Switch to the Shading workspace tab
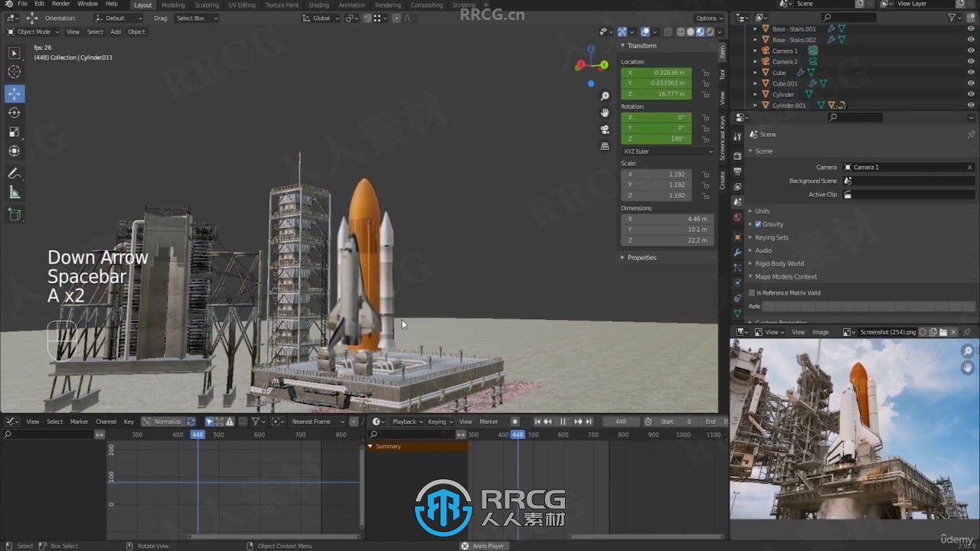 318,5
